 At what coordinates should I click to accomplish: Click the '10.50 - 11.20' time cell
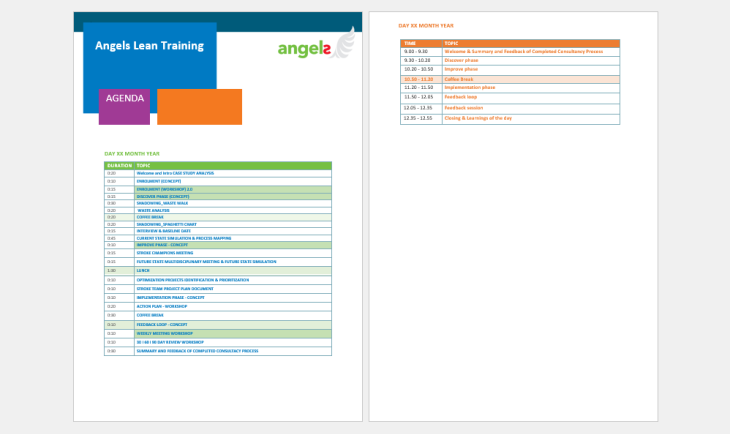point(419,80)
